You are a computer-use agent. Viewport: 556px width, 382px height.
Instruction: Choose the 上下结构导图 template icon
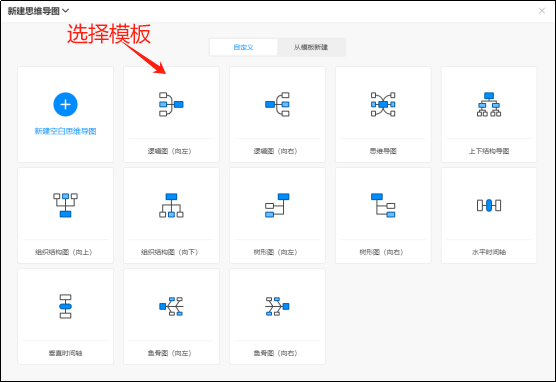click(489, 104)
